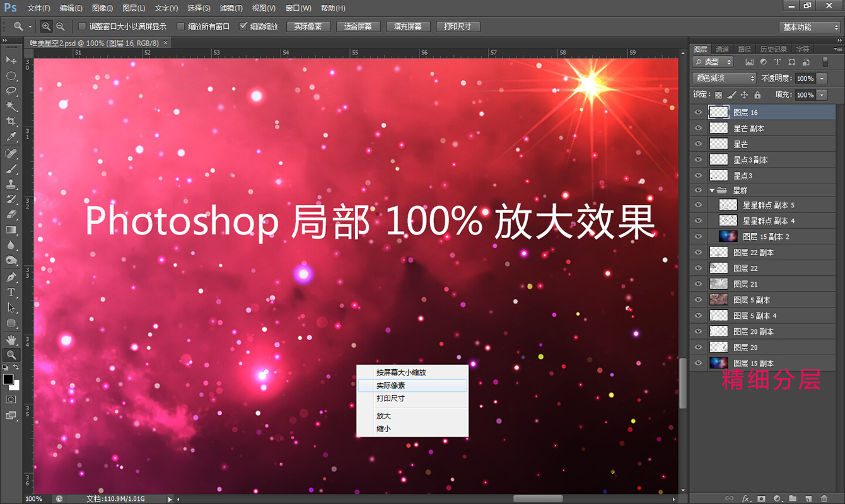
Task: Select the Move tool
Action: pyautogui.click(x=11, y=60)
